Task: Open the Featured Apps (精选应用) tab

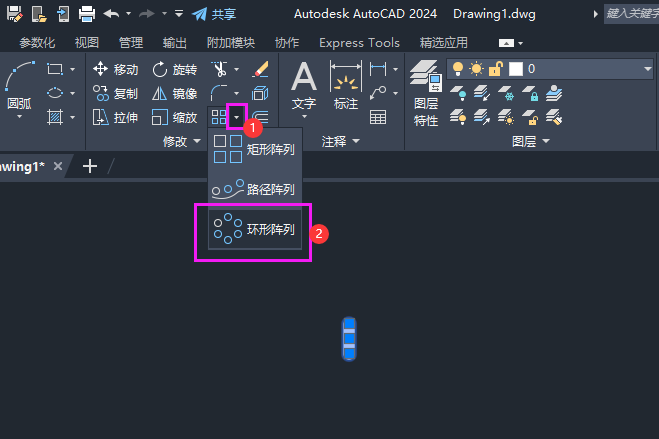Action: pos(443,43)
